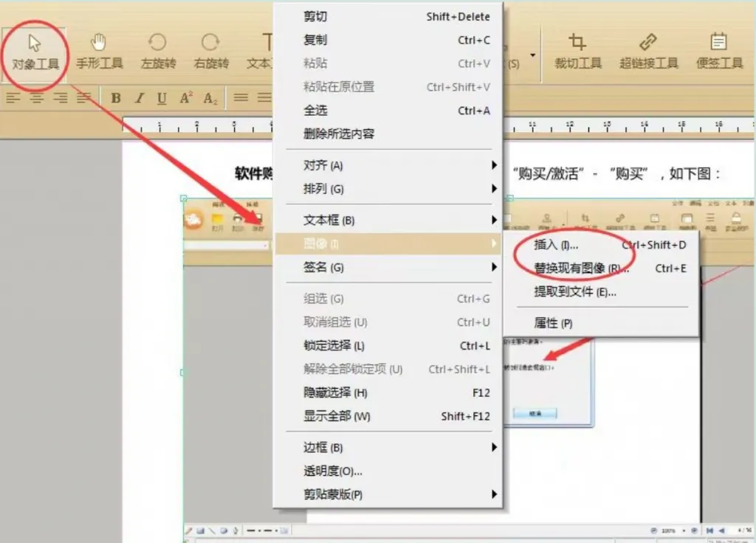Choose the 便签工具 note tool
Screen dimensions: 756x543
point(719,52)
